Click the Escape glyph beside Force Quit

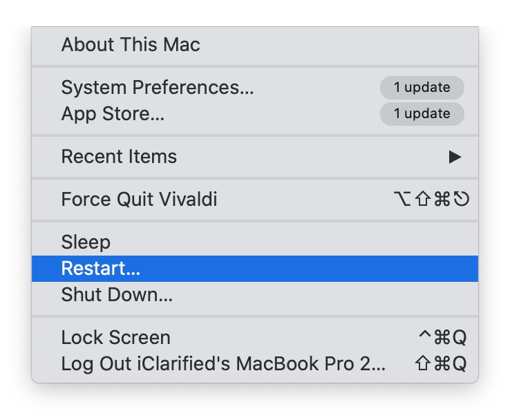pyautogui.click(x=462, y=200)
